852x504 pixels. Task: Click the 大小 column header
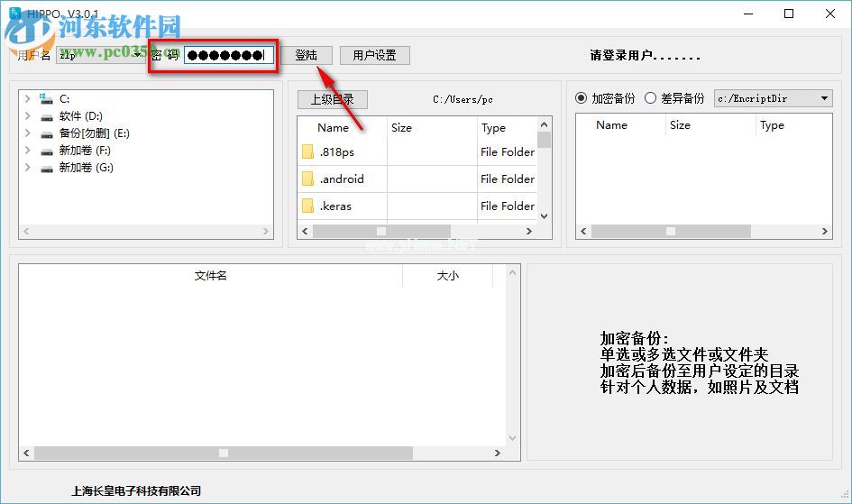(x=448, y=276)
